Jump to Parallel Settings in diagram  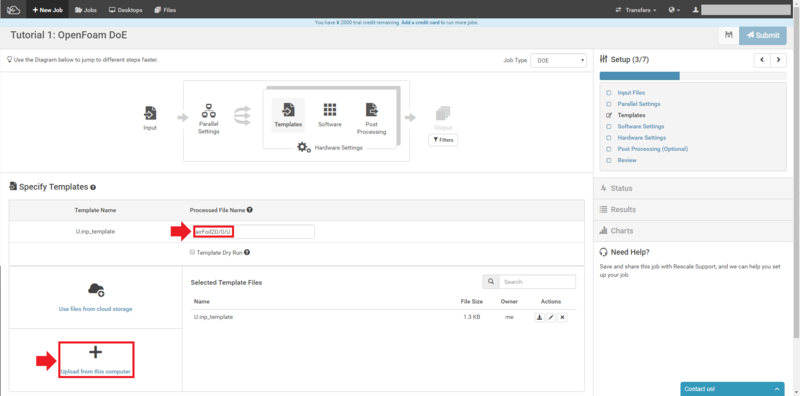click(x=209, y=119)
